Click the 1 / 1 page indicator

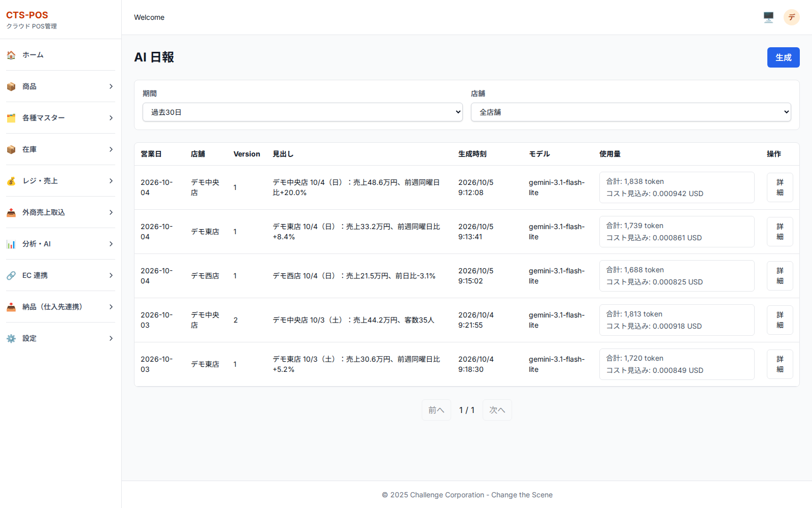point(467,410)
